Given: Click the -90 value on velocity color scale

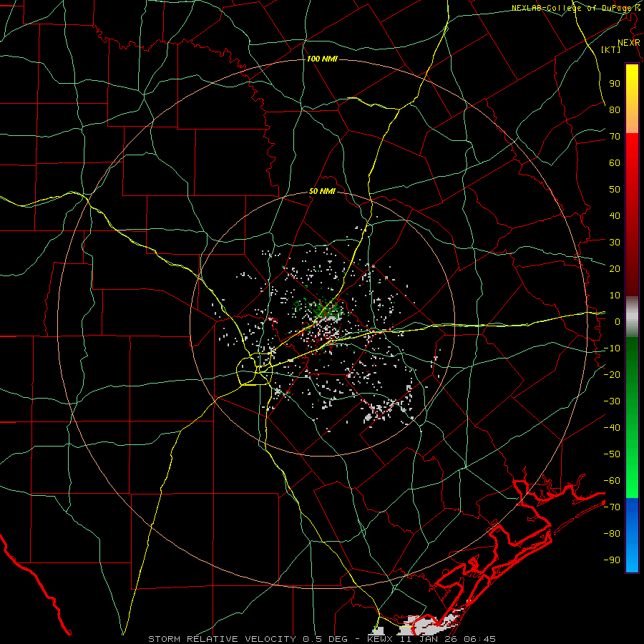Looking at the screenshot, I should coord(612,560).
